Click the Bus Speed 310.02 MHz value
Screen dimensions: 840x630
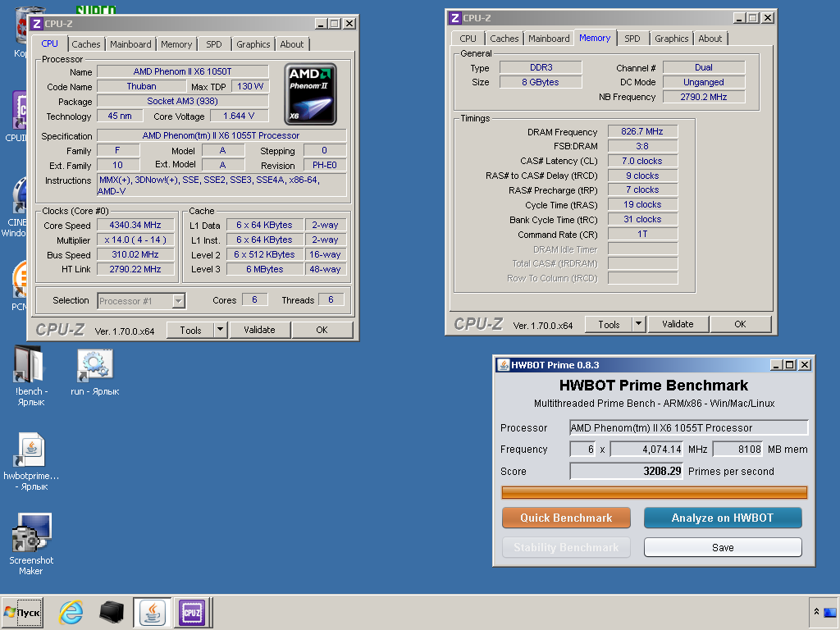[135, 254]
